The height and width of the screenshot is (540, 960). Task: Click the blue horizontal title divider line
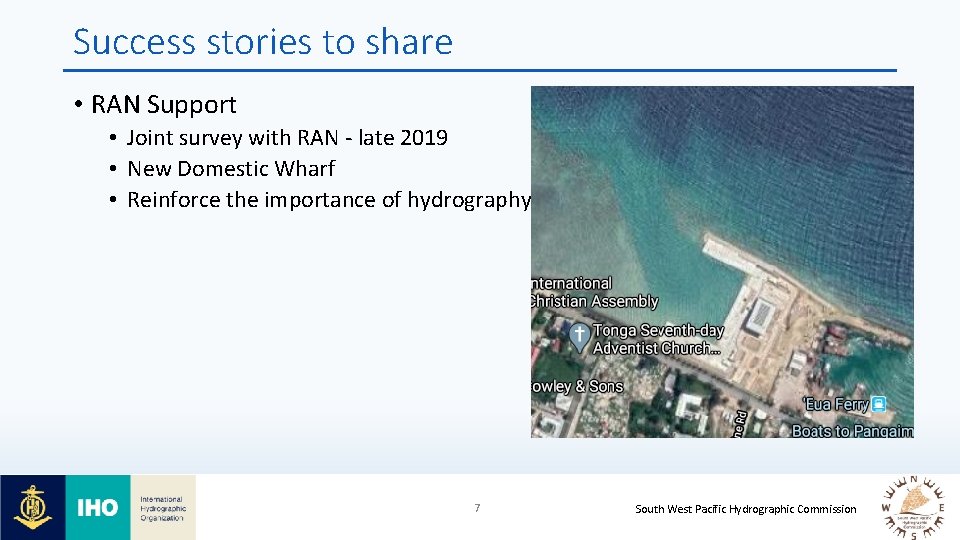tap(480, 70)
